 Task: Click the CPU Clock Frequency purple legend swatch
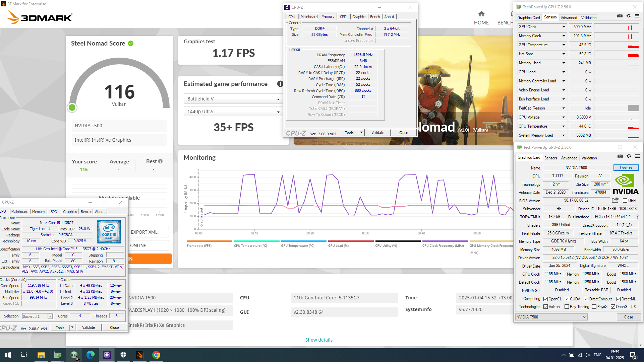pyautogui.click(x=445, y=241)
